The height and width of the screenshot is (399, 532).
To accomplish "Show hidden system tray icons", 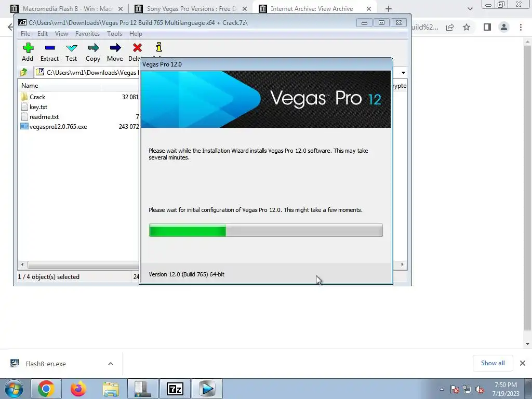I will (442, 389).
